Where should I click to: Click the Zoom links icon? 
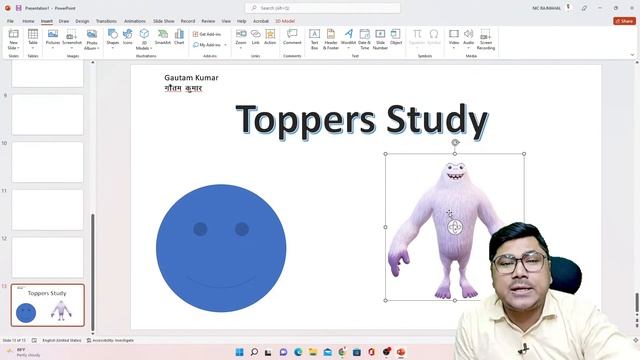click(x=241, y=34)
